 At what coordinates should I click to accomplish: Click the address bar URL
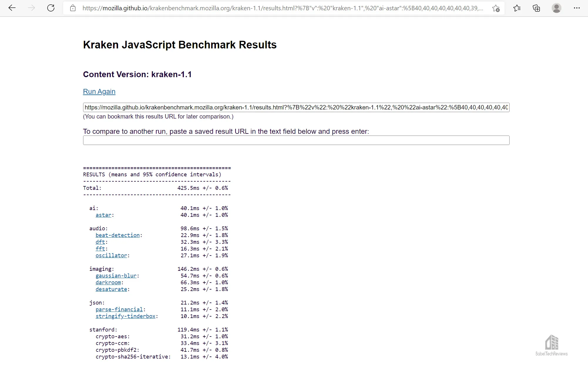coord(283,8)
